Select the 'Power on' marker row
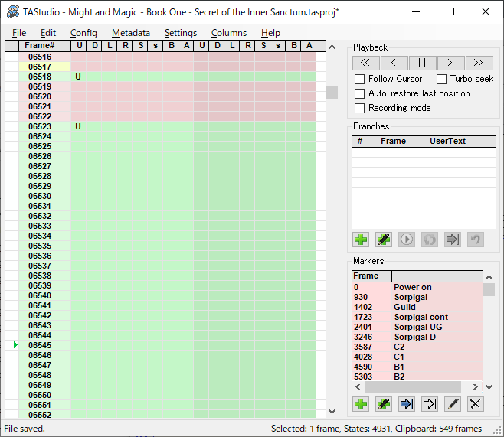This screenshot has height=437, width=504. 417,287
